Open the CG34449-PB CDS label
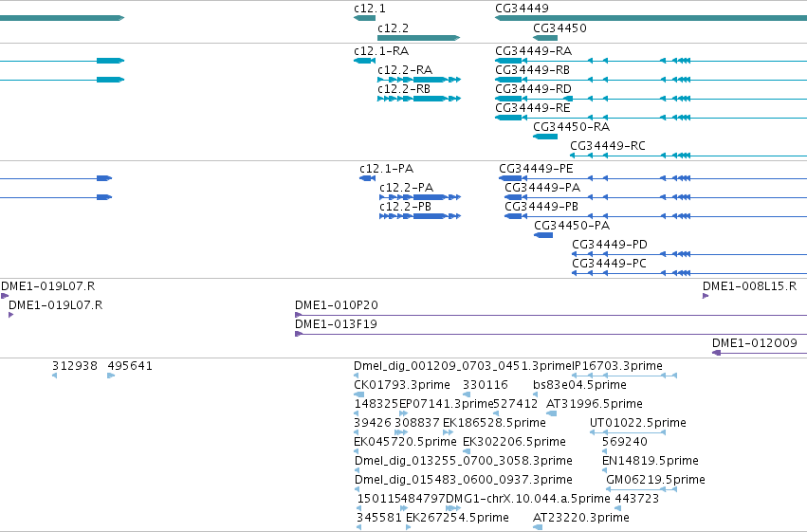This screenshot has height=532, width=807. [x=541, y=208]
